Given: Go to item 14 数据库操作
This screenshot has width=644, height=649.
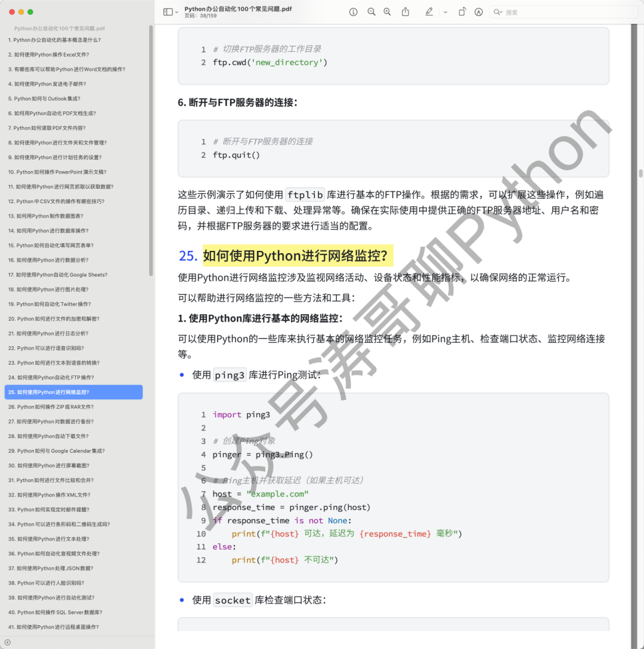Looking at the screenshot, I should tap(48, 231).
